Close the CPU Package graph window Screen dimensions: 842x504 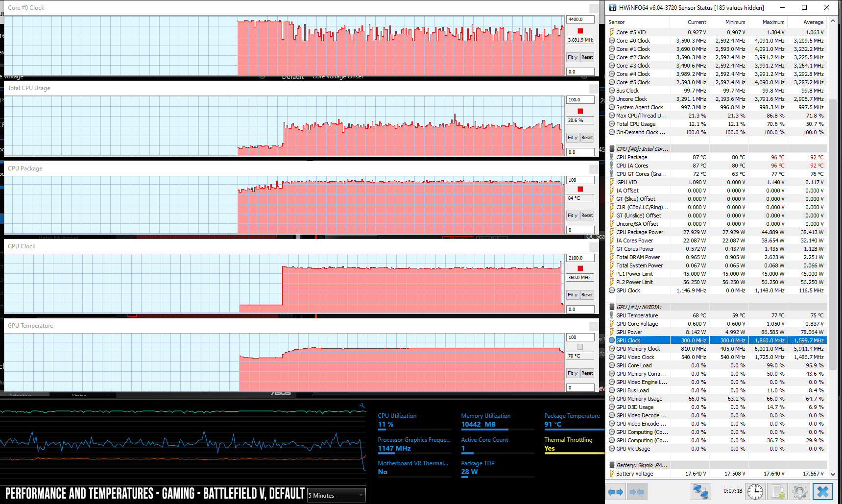(x=594, y=168)
